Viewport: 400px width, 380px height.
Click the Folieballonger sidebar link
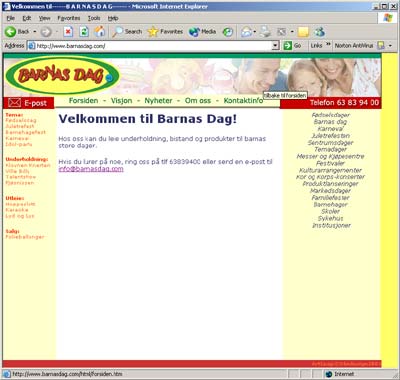(x=25, y=237)
